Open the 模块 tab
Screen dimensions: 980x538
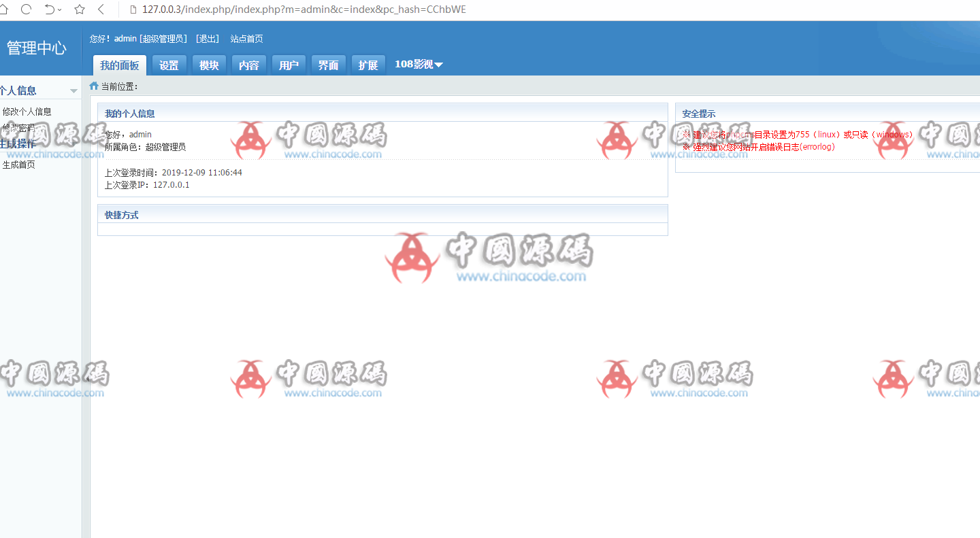209,65
